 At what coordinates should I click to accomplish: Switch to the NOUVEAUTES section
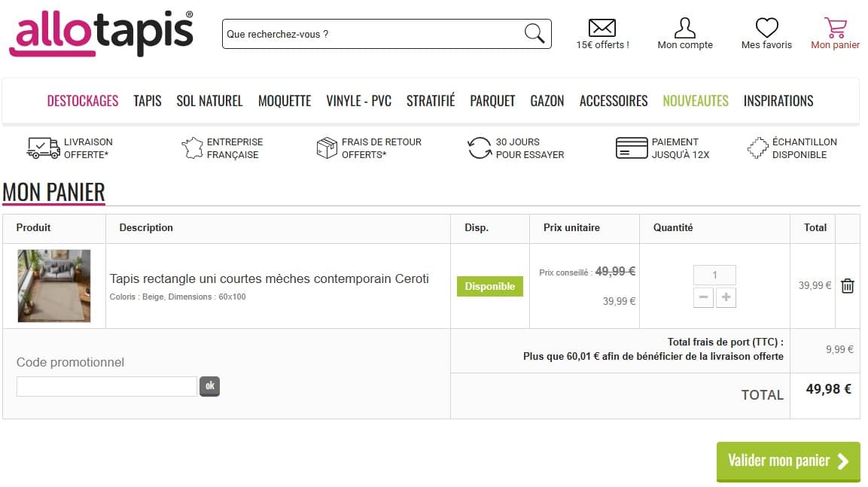click(x=695, y=100)
